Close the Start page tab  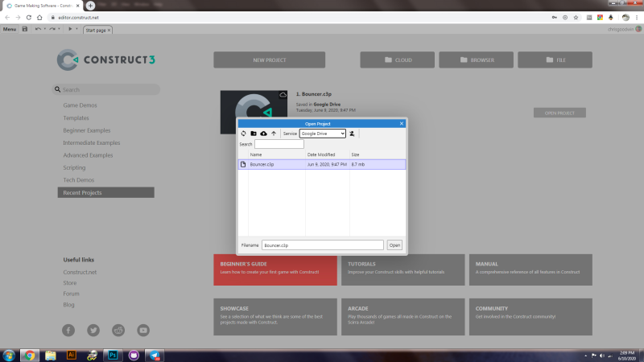coord(109,30)
